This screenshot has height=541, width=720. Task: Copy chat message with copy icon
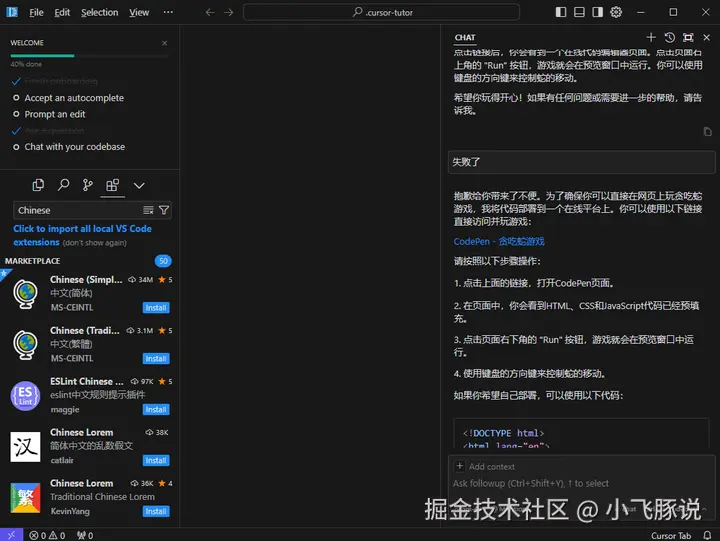707,132
